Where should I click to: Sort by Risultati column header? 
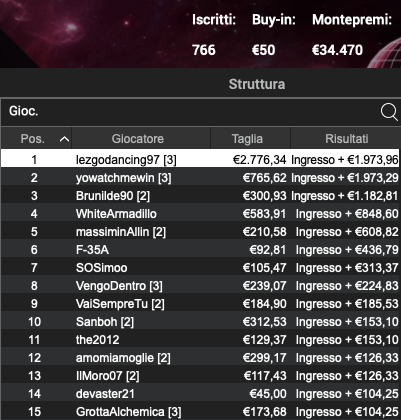346,138
